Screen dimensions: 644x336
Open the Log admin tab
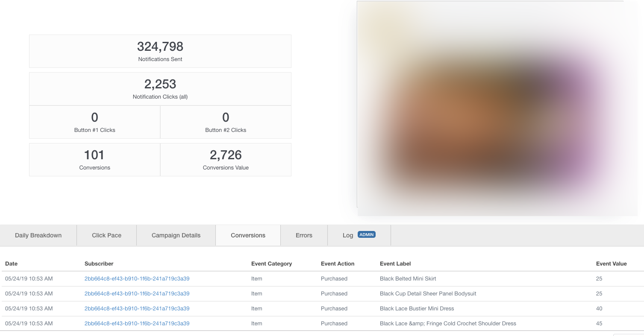click(x=359, y=235)
